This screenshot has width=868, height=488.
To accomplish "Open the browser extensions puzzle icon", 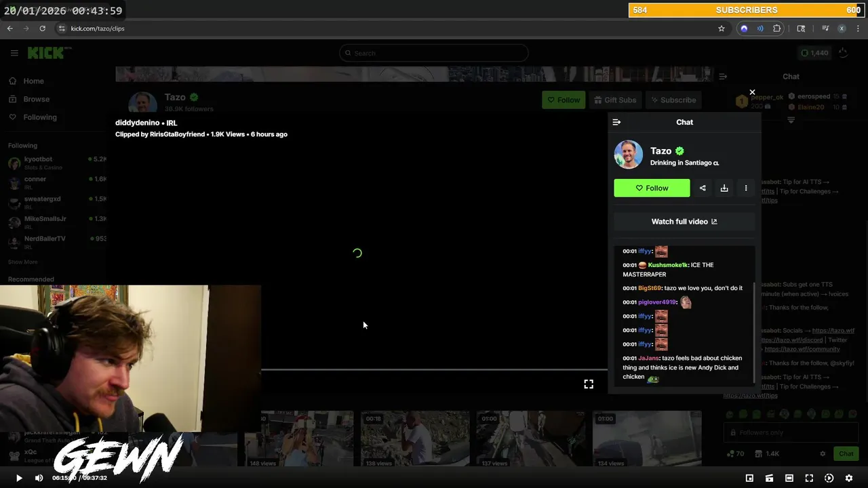I will click(x=777, y=28).
